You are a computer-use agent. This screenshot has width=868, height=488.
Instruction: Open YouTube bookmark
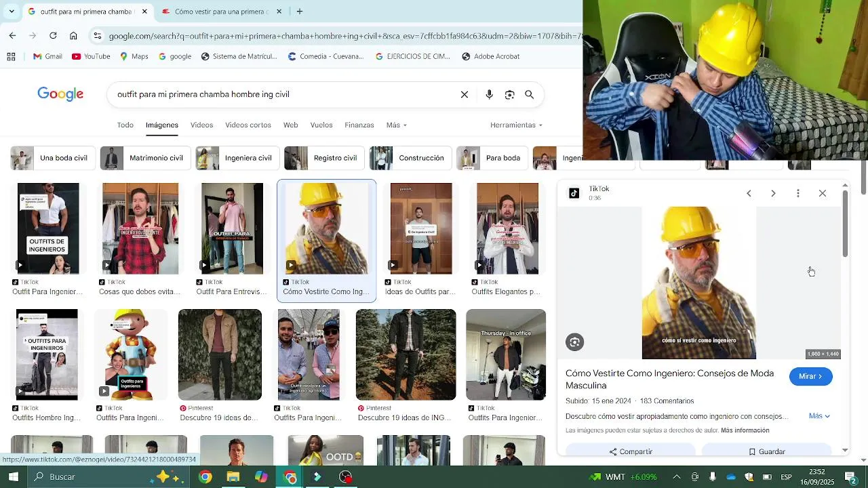click(91, 56)
